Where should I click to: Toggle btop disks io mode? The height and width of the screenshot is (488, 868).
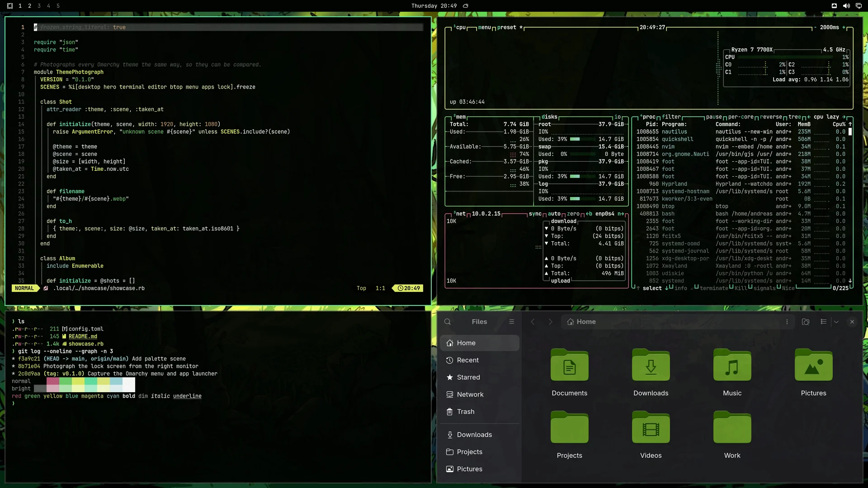coord(618,117)
